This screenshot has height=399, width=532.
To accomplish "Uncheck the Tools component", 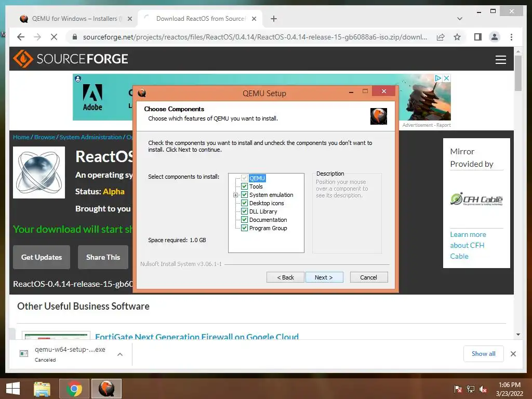I will pyautogui.click(x=244, y=187).
